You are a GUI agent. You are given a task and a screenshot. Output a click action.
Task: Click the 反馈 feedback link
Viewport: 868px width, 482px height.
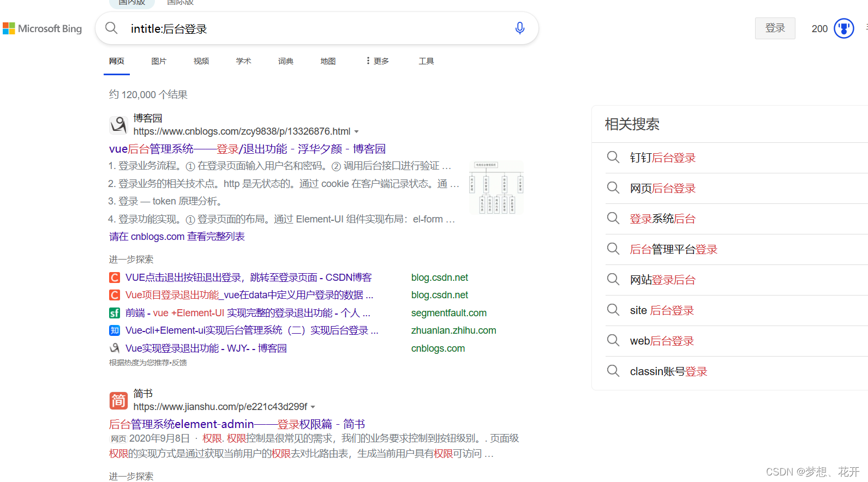click(x=179, y=363)
